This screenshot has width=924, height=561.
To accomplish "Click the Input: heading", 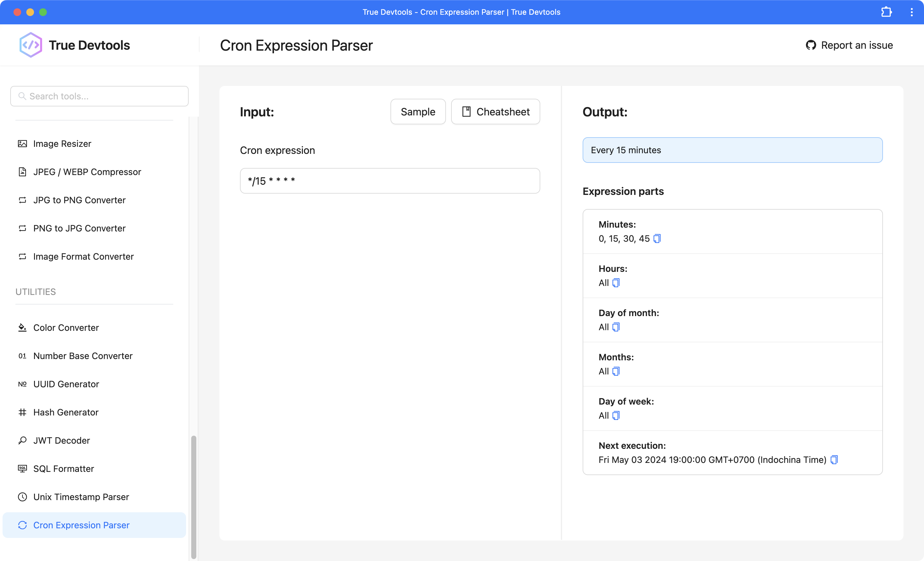I will point(257,112).
